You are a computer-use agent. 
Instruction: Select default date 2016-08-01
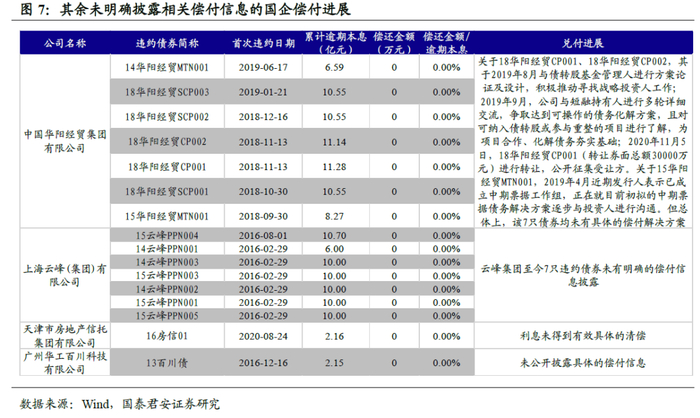point(263,236)
